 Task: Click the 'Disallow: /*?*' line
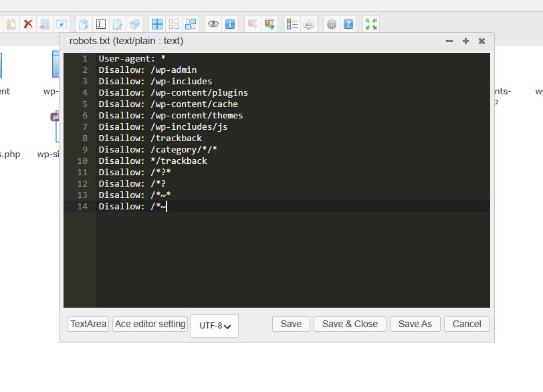[x=134, y=173]
